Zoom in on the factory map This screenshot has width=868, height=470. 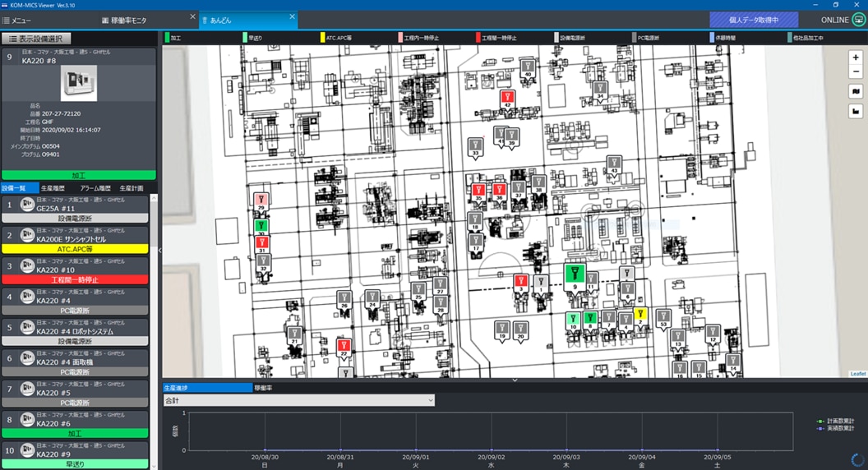click(x=856, y=58)
